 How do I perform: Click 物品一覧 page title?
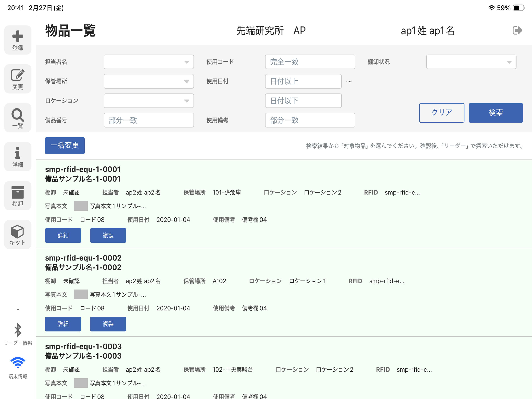pyautogui.click(x=71, y=31)
